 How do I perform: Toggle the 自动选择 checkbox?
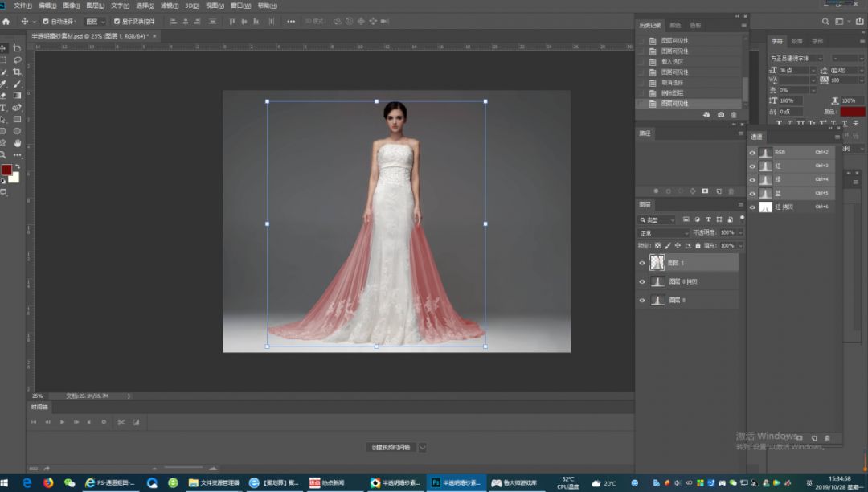(46, 22)
